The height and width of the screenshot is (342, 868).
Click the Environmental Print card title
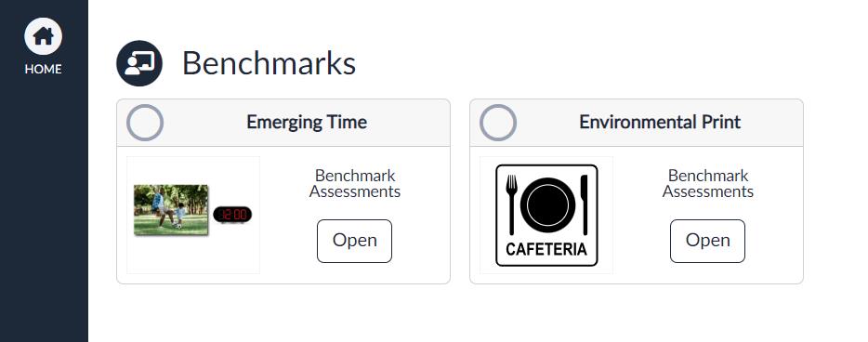tap(660, 123)
